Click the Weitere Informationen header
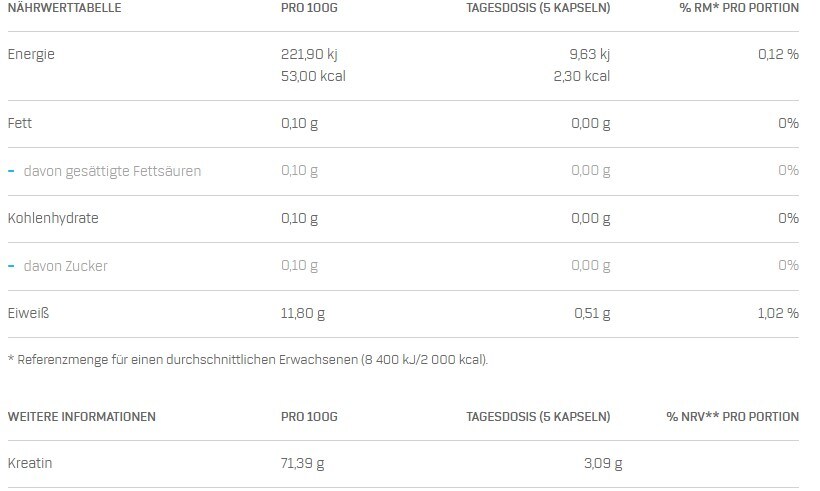The image size is (820, 491). point(82,417)
